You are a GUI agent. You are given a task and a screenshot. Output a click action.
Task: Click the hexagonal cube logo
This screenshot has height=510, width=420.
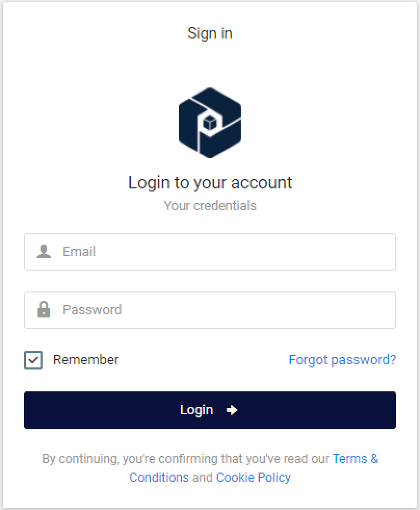(210, 123)
